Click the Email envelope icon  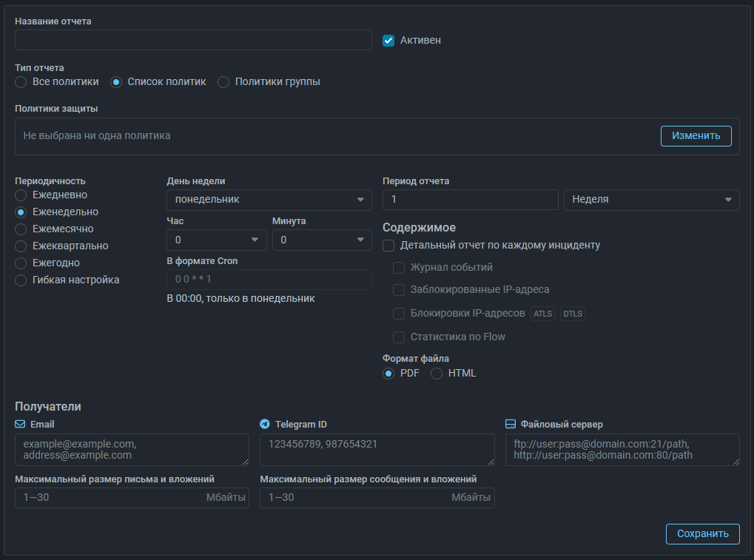tap(20, 425)
